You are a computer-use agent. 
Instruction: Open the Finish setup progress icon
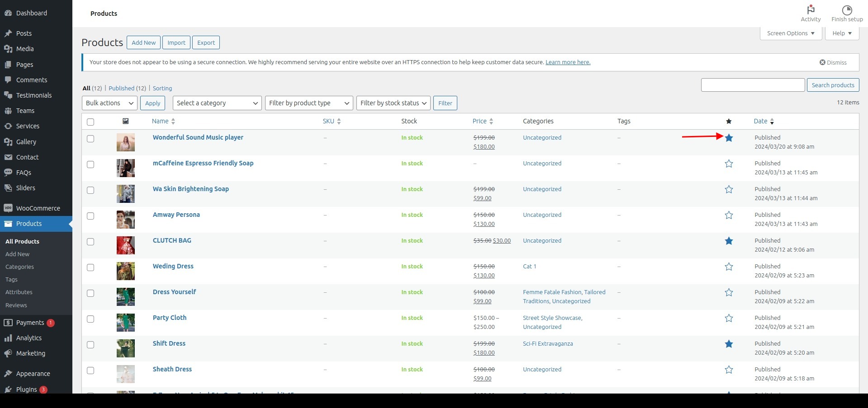pyautogui.click(x=847, y=10)
